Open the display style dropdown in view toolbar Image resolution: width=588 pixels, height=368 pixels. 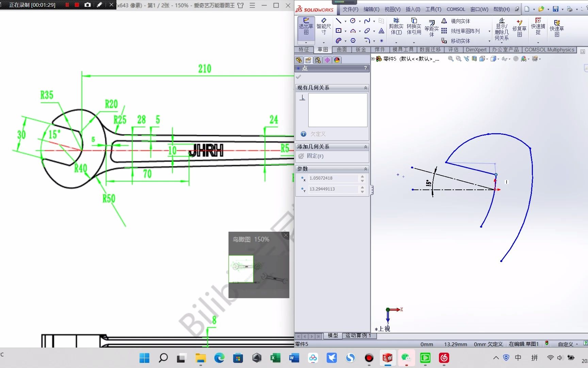(498, 59)
